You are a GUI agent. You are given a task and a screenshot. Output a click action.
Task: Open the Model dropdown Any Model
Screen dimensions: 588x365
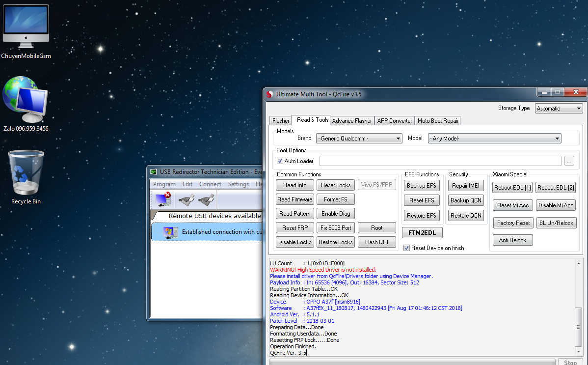[x=495, y=138]
